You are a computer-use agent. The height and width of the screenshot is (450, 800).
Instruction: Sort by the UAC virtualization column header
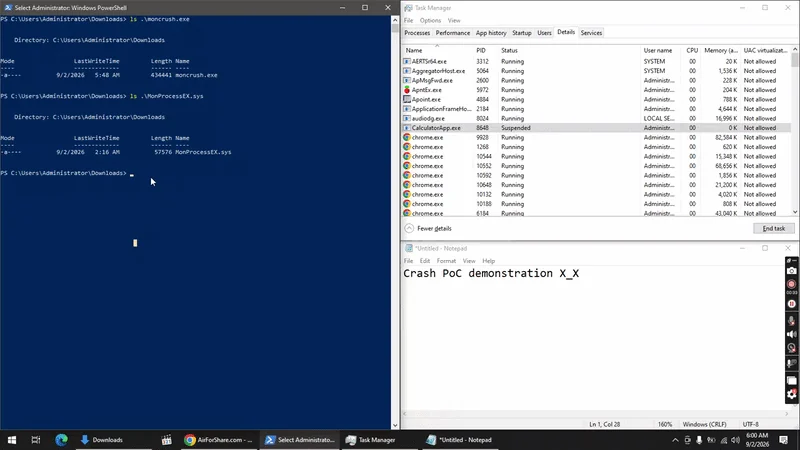(765, 51)
